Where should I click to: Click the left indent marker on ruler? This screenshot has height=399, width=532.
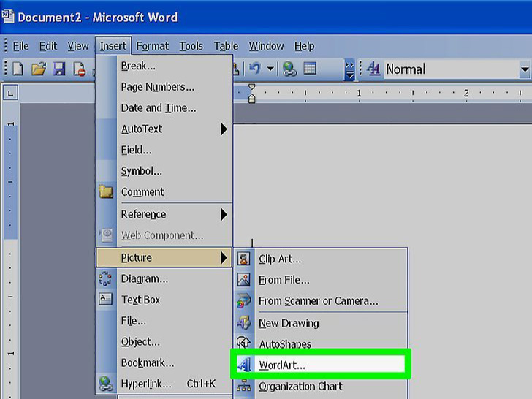point(251,99)
